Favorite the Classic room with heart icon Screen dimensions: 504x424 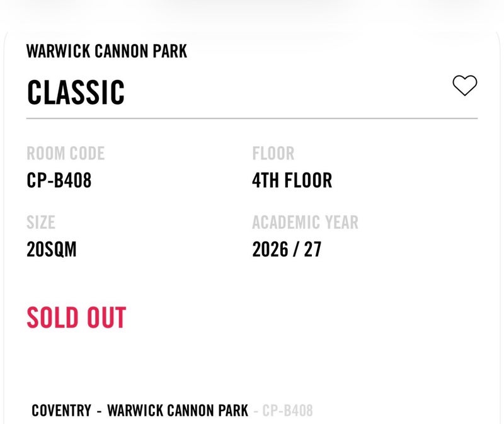click(465, 85)
